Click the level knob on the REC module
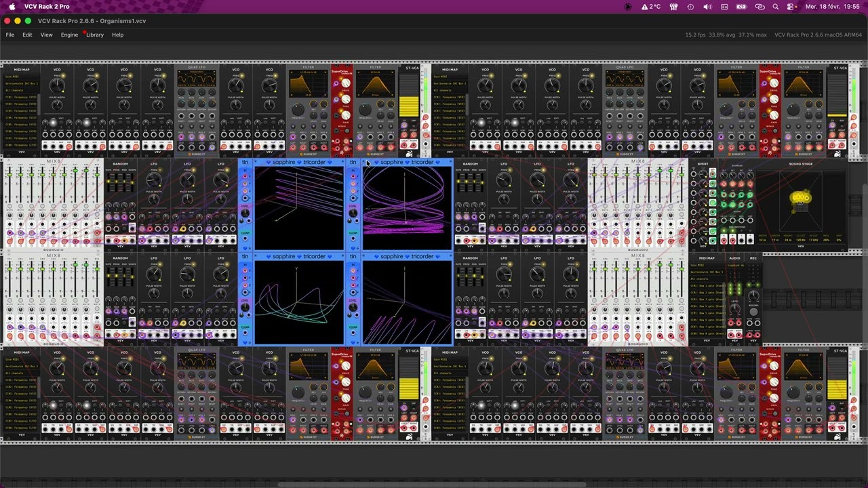This screenshot has height=488, width=868. 753,296
